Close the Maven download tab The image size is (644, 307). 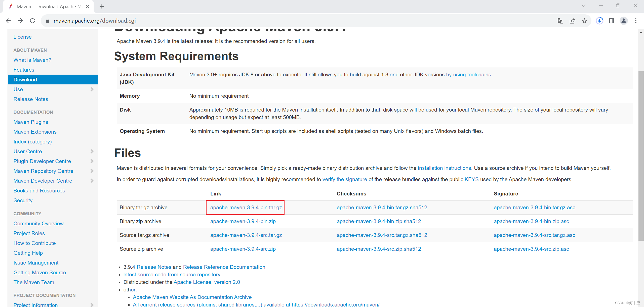(88, 7)
